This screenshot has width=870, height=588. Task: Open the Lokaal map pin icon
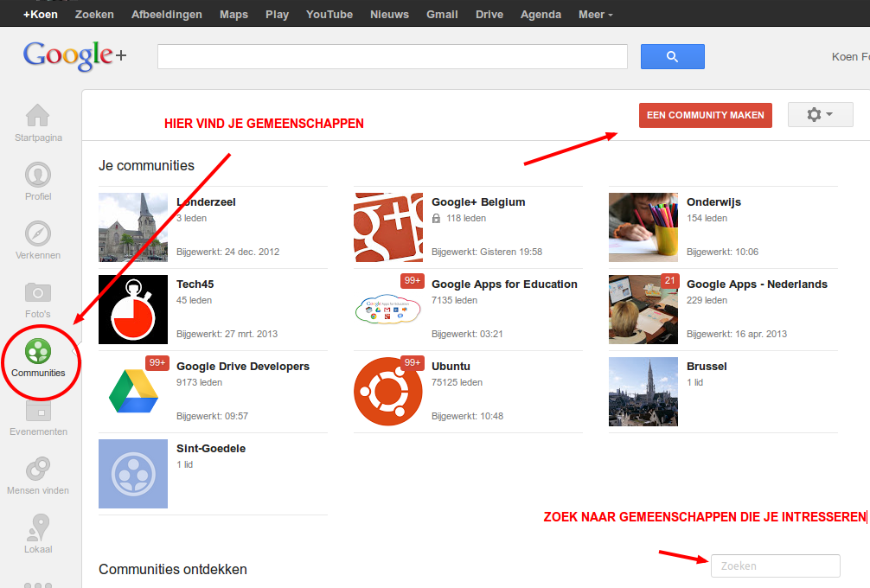point(38,527)
